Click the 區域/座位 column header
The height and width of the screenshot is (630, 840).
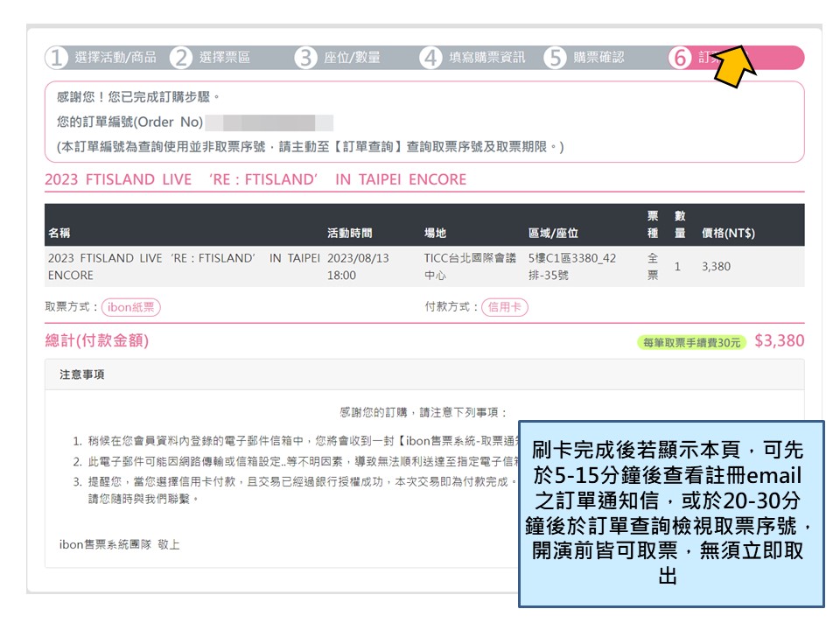point(553,233)
